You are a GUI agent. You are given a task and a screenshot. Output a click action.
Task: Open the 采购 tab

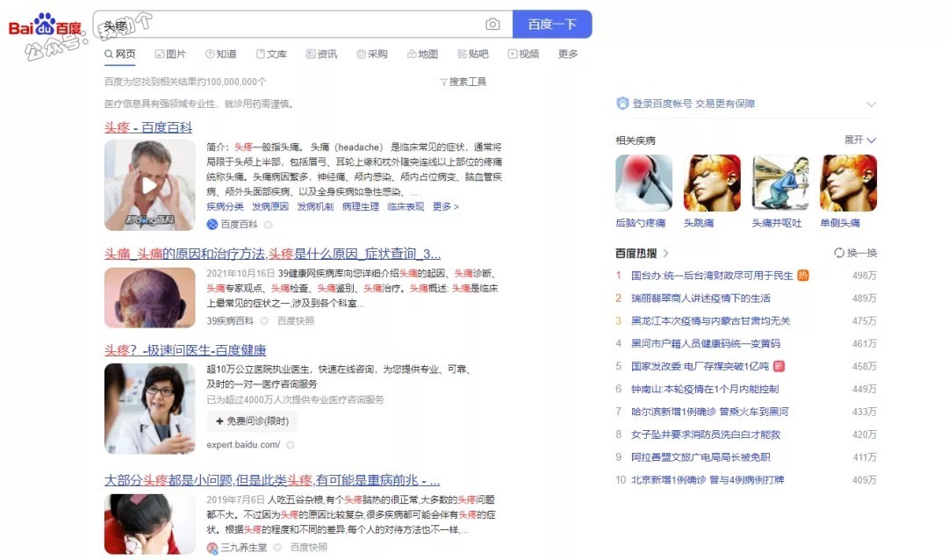point(372,54)
